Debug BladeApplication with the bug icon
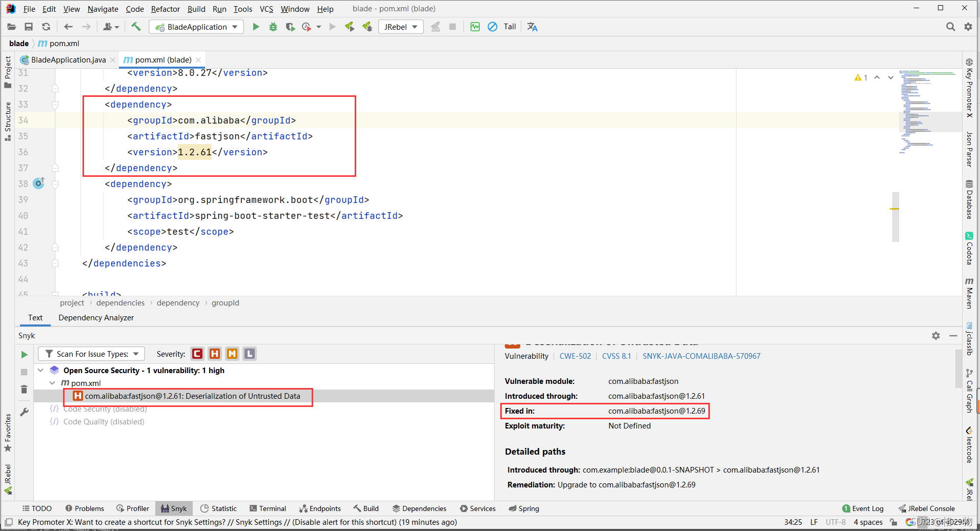The image size is (980, 531). [273, 27]
